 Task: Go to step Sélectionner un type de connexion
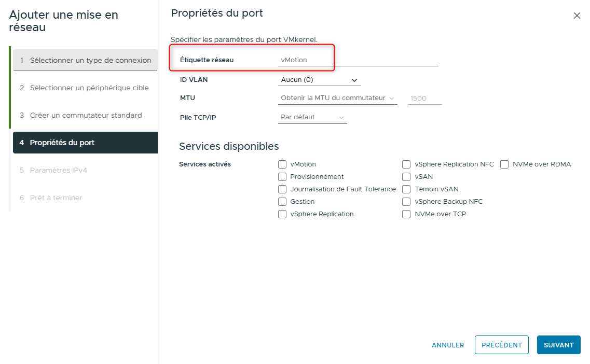point(85,60)
